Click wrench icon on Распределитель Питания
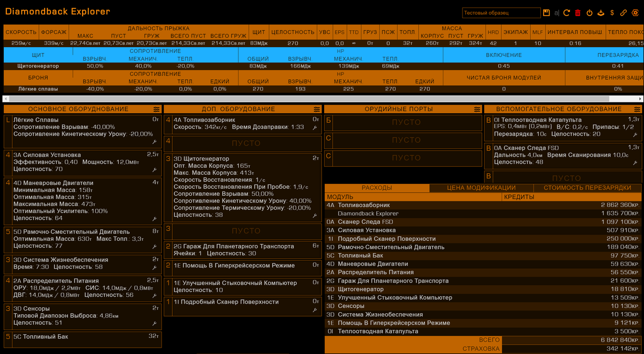This screenshot has width=644, height=354. tap(155, 295)
